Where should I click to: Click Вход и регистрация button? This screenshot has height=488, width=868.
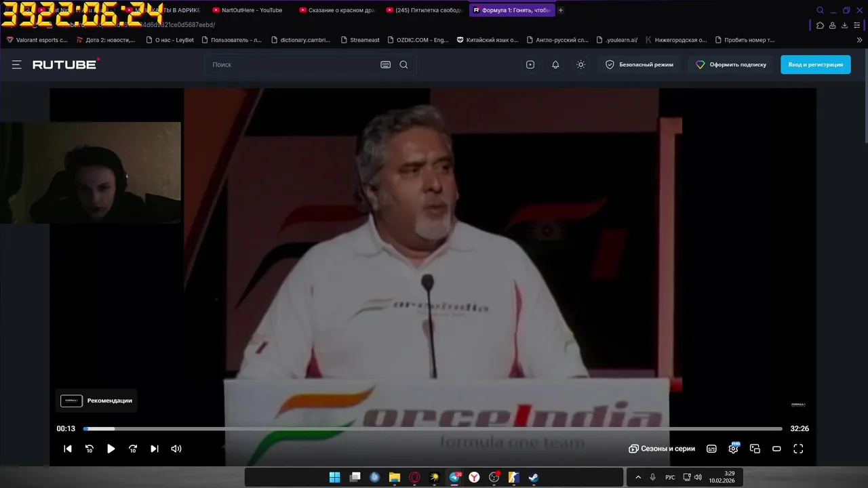(x=816, y=64)
